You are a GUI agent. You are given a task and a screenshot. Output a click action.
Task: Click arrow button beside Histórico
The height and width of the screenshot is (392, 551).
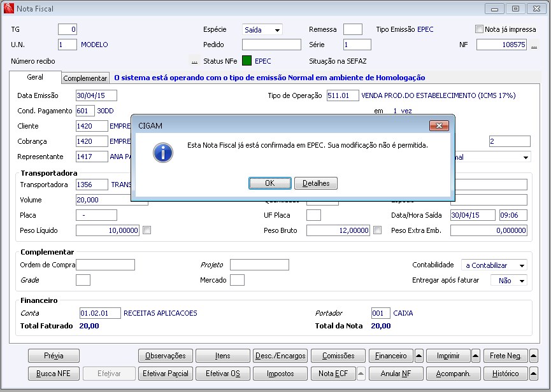[x=534, y=374]
